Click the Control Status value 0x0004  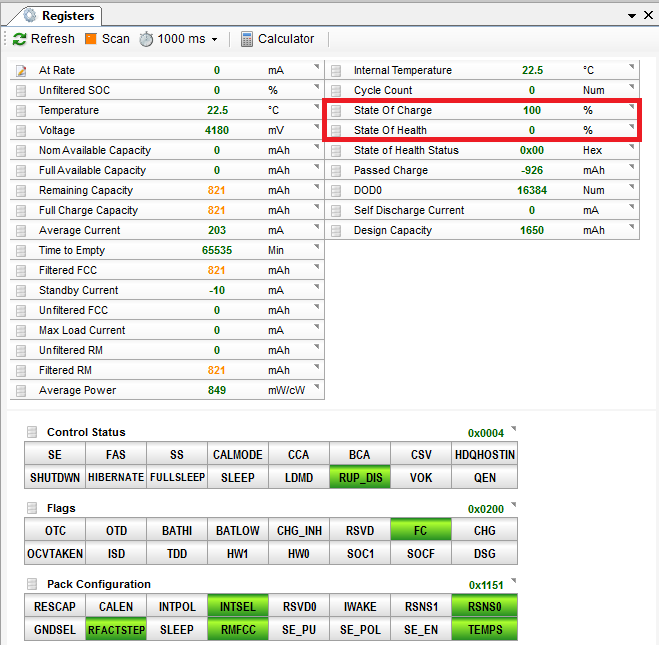tap(486, 433)
